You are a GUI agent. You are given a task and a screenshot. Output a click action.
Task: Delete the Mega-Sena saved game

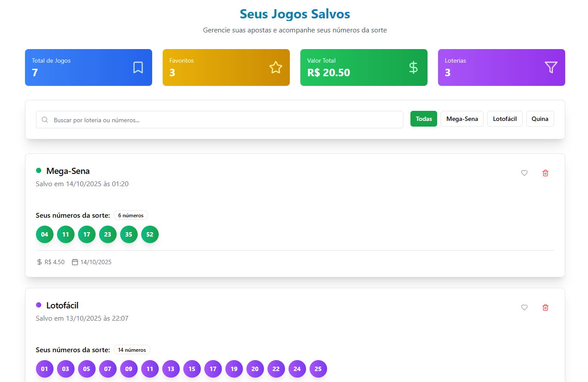click(x=545, y=173)
